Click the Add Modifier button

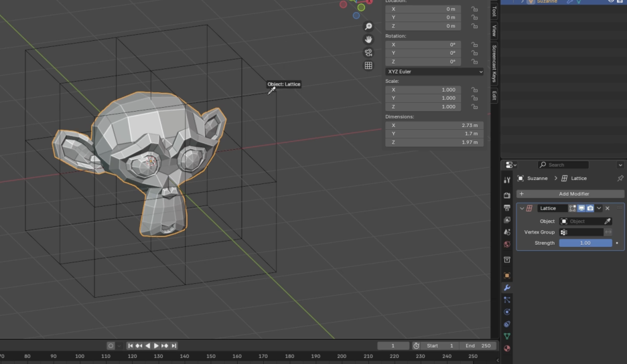pos(570,194)
